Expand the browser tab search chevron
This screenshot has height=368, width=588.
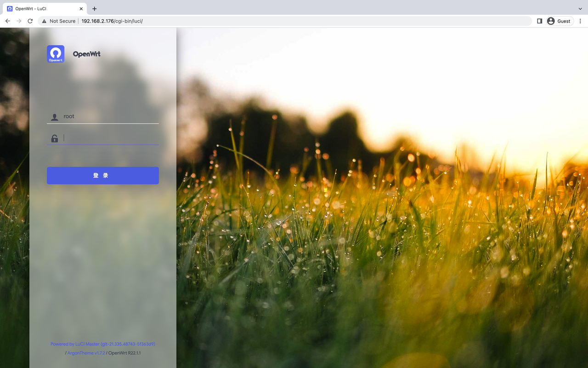[580, 8]
